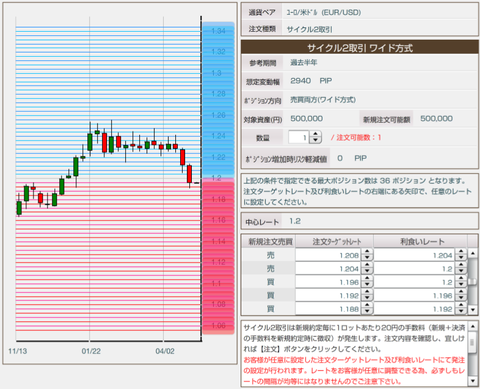Click the 数量 quantity input field

pyautogui.click(x=299, y=137)
